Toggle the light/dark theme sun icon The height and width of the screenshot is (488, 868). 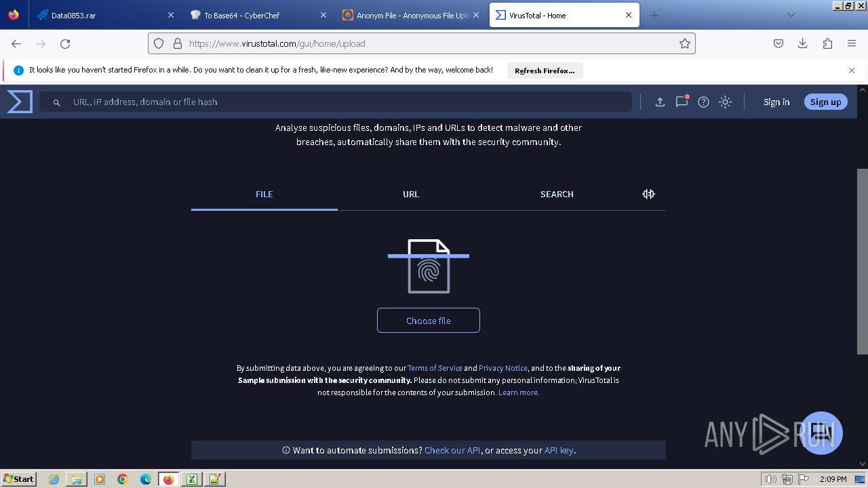pos(725,102)
